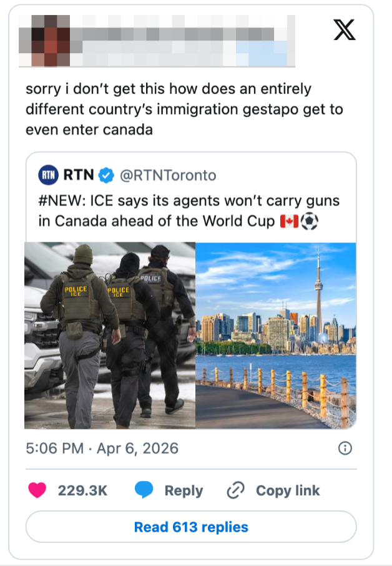The image size is (392, 566).
Task: Click the Canadian flag emoji in the tweet
Action: (x=289, y=221)
